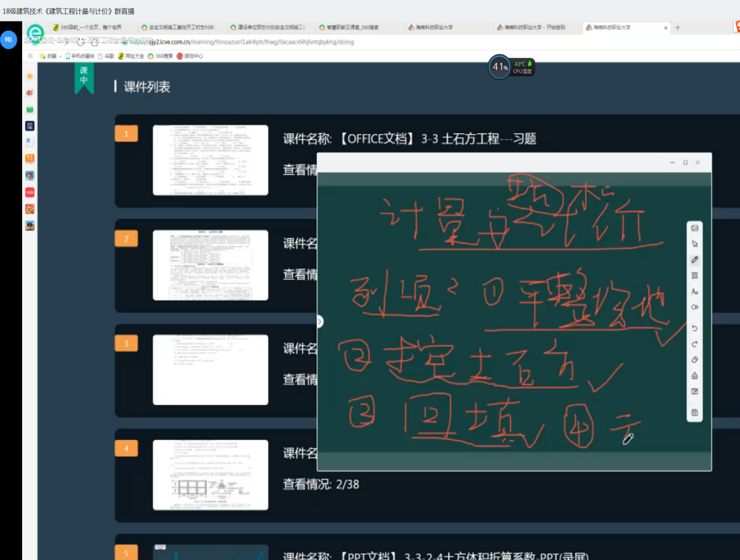This screenshot has width=740, height=560.
Task: Click the edit board icon above save
Action: (694, 391)
